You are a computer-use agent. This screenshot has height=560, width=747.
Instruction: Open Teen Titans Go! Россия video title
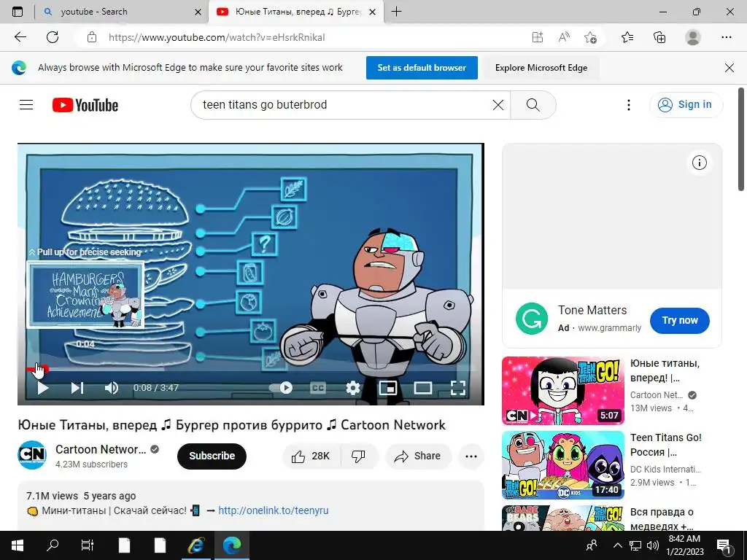pos(666,445)
